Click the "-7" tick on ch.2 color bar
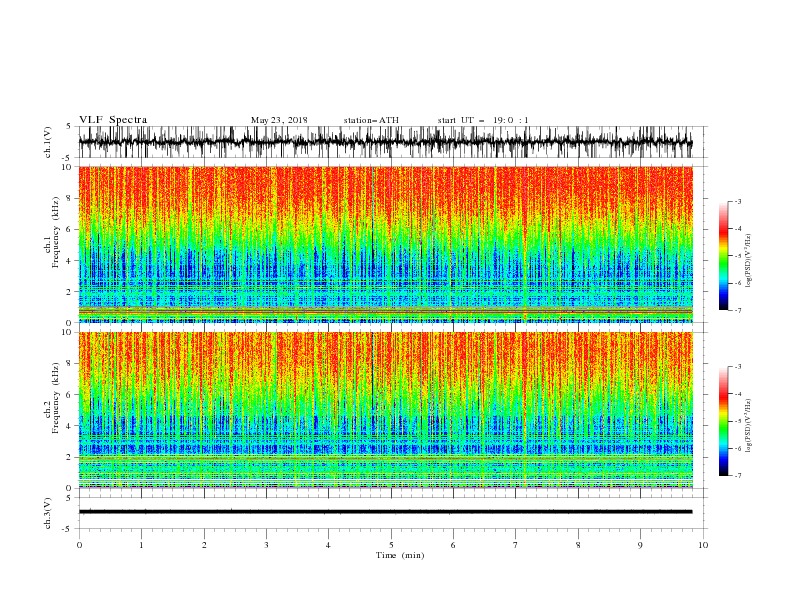 point(738,475)
